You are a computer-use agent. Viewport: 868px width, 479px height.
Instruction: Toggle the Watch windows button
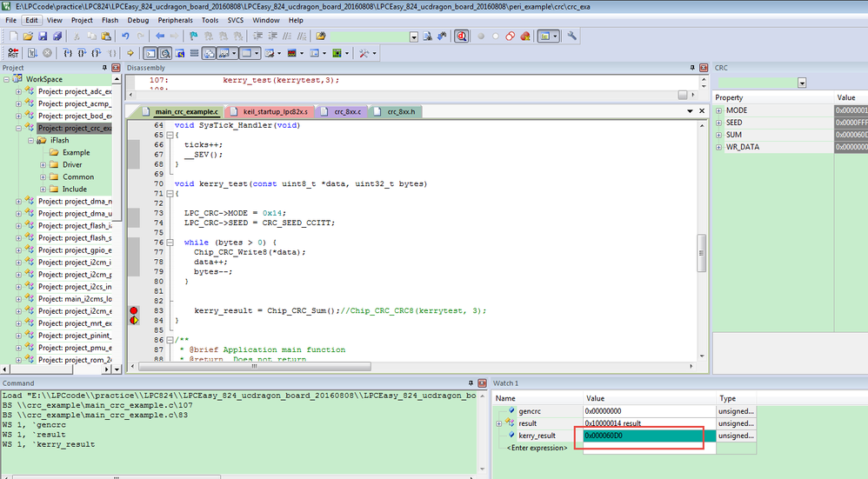[224, 53]
